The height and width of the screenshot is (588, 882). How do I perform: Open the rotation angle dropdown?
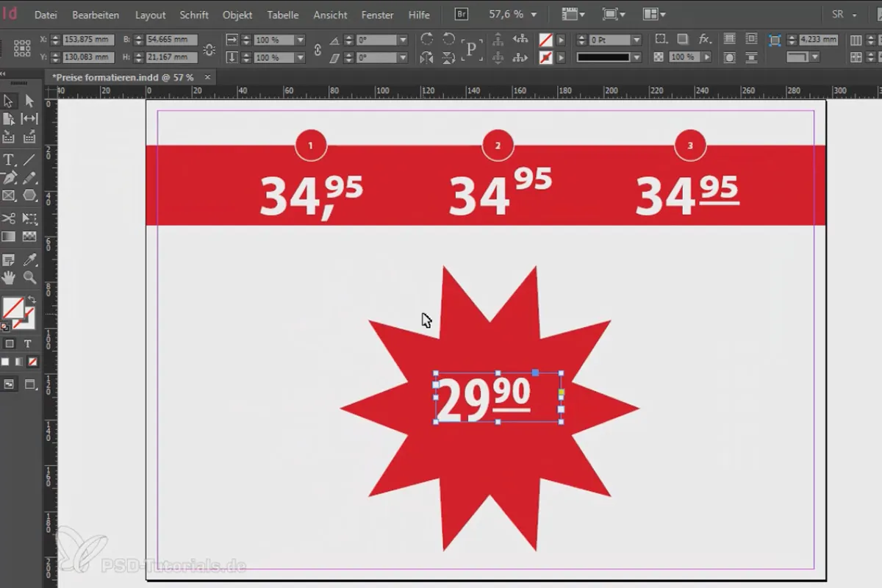pyautogui.click(x=403, y=40)
